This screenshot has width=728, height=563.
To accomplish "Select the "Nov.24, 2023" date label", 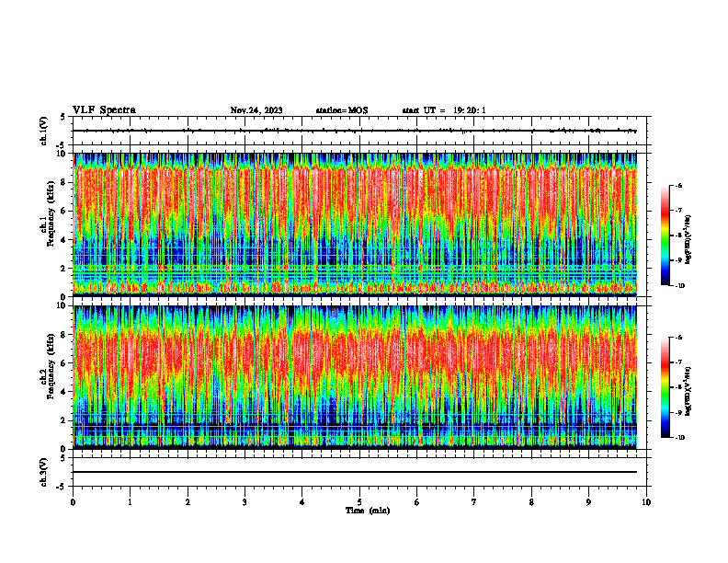I will point(256,110).
